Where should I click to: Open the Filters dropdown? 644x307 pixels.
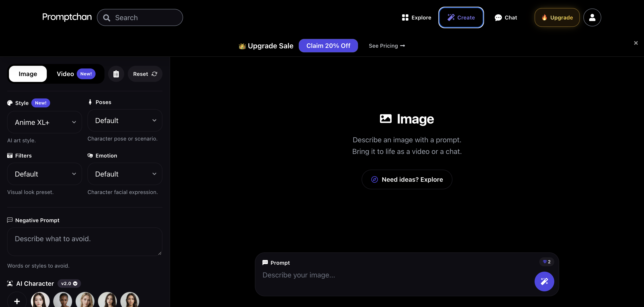45,174
